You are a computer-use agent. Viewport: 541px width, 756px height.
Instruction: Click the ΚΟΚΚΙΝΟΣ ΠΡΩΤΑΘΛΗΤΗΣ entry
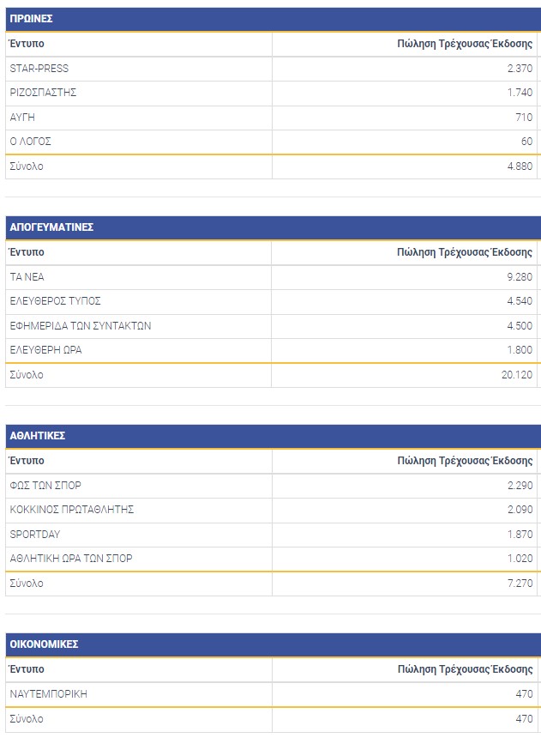pos(72,510)
